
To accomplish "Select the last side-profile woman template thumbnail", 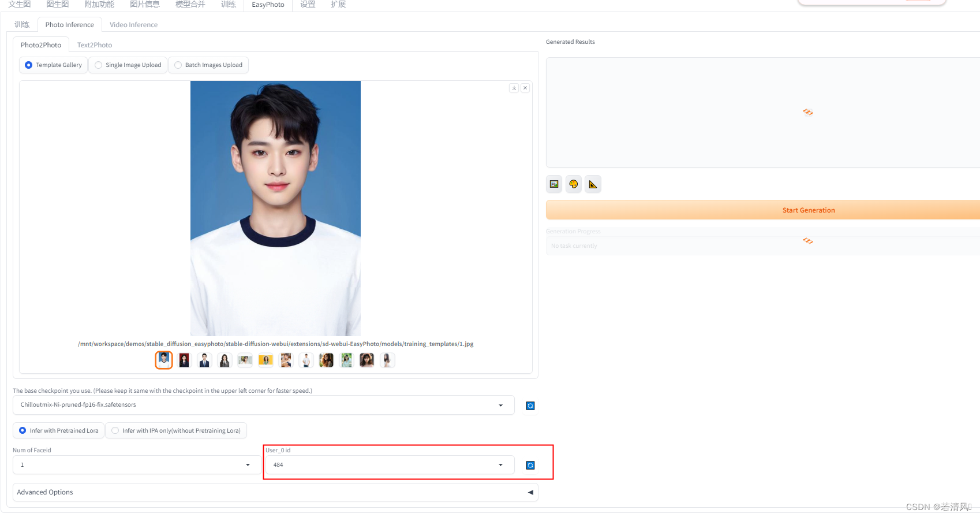I will [387, 360].
